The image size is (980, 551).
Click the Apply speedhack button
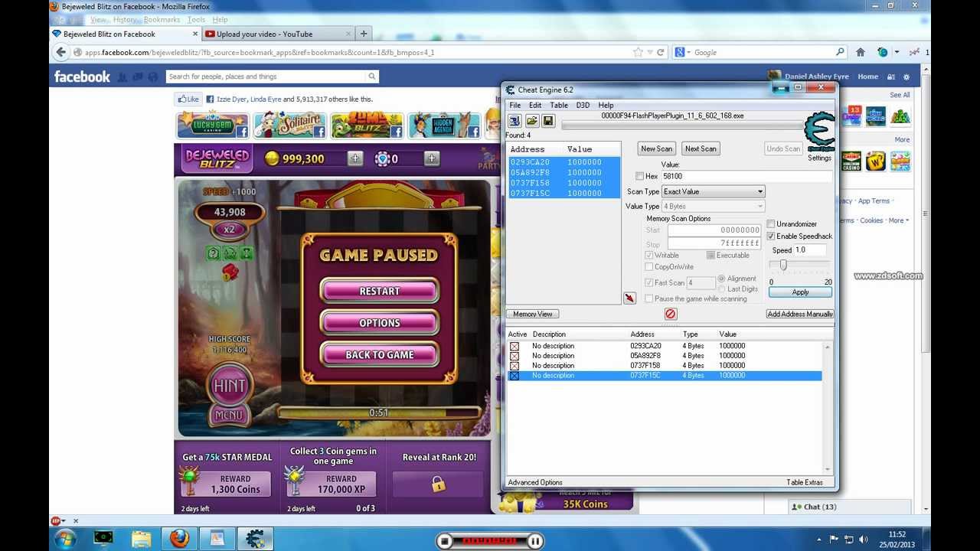pos(800,292)
